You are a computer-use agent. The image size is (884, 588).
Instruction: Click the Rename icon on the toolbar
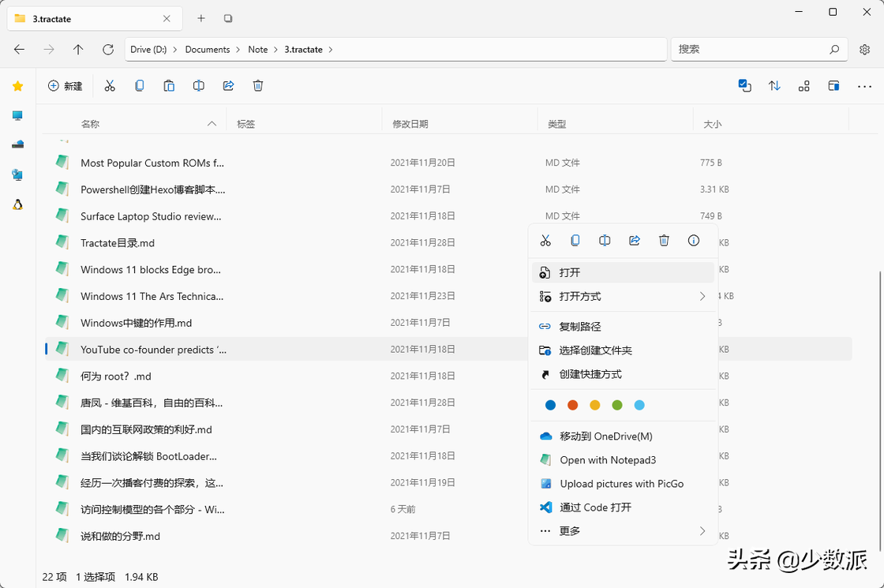[x=198, y=85]
